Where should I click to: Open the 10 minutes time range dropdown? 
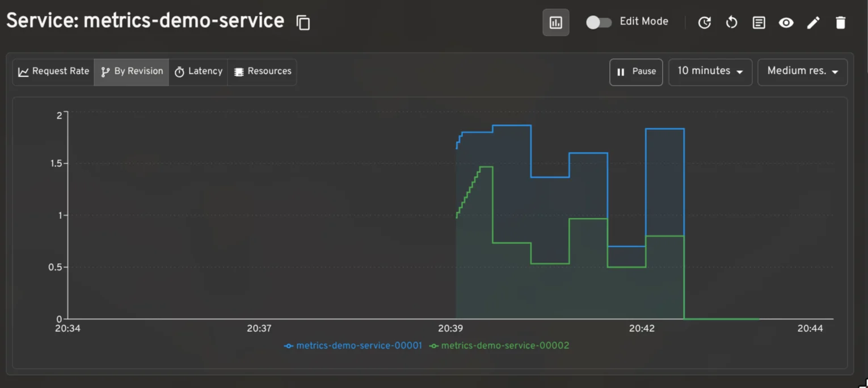(710, 72)
